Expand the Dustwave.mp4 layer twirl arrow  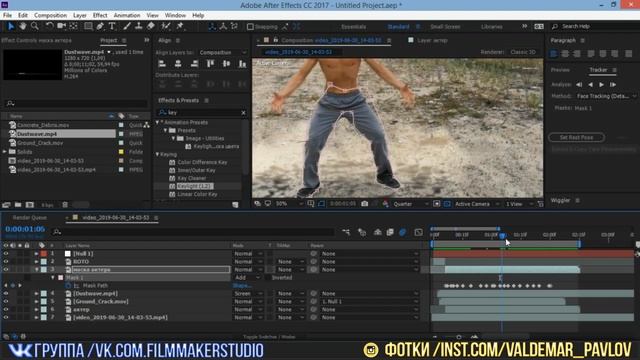36,293
